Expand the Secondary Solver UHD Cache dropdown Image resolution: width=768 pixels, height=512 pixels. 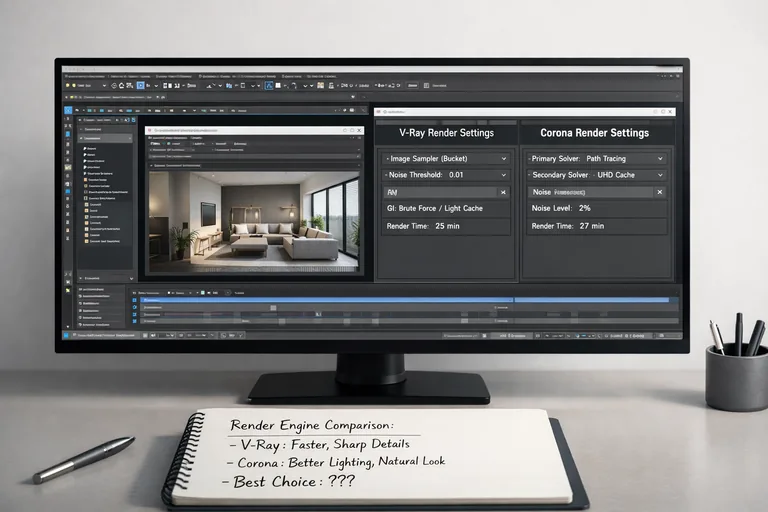pos(660,175)
